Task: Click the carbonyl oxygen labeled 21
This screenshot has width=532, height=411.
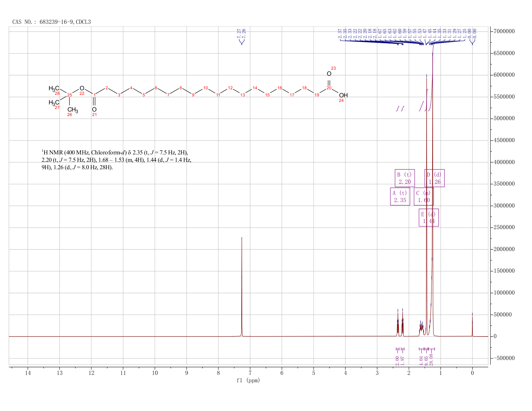Action: 94,109
